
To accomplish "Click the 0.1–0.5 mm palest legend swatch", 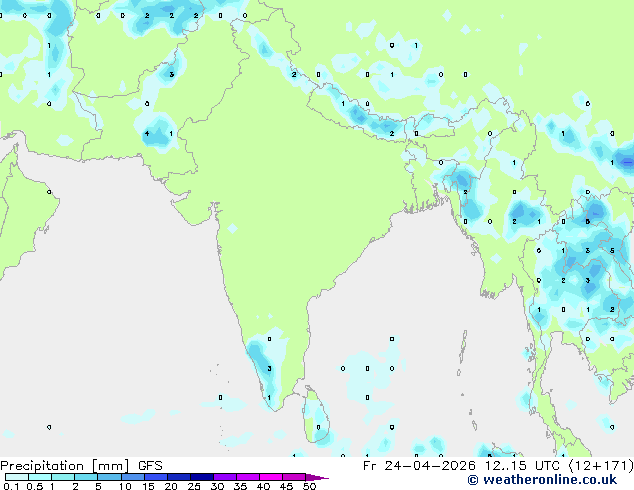I will (17, 477).
